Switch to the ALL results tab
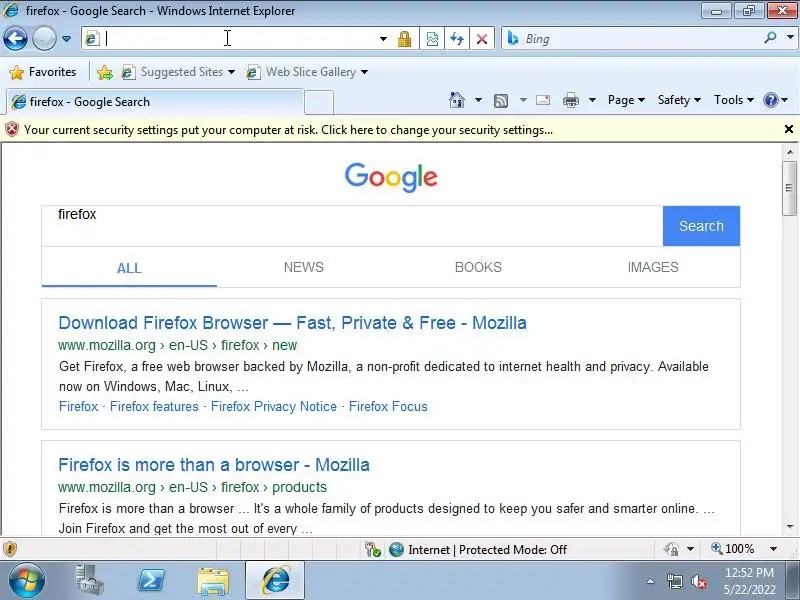The image size is (800, 600). [x=129, y=267]
